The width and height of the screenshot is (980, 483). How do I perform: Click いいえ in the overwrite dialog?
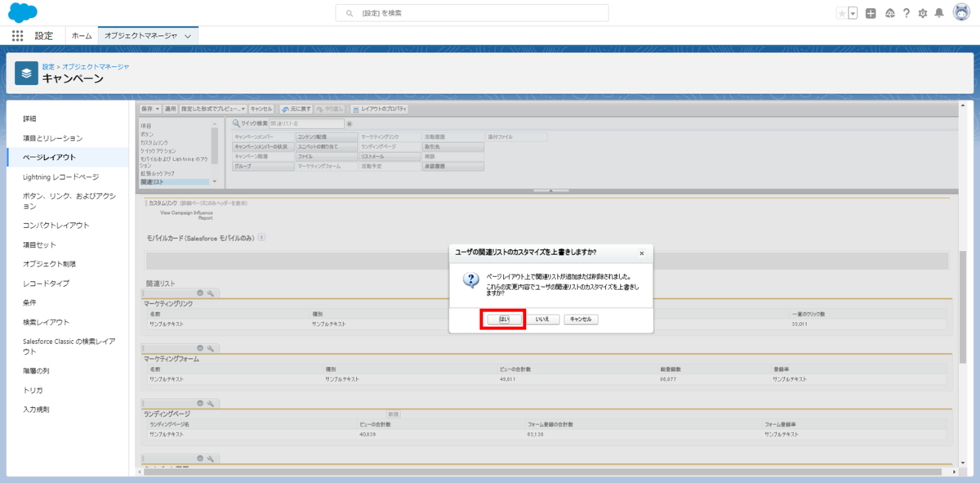pyautogui.click(x=542, y=320)
